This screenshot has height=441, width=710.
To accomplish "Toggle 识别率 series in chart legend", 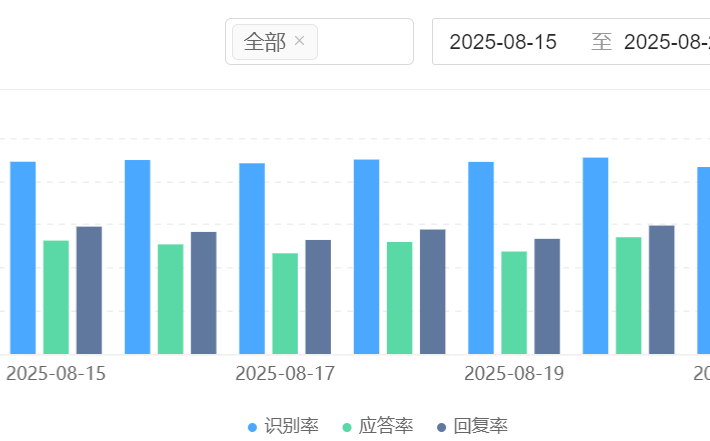I will [291, 427].
